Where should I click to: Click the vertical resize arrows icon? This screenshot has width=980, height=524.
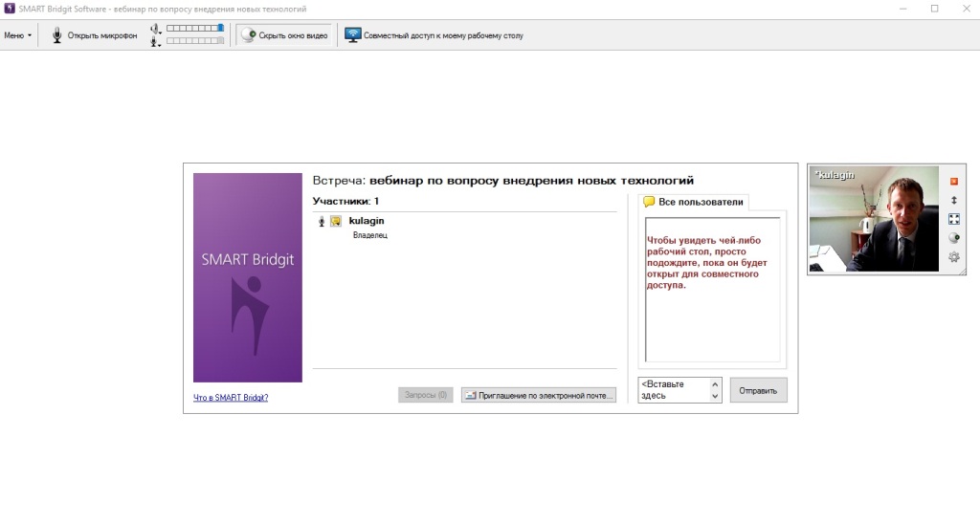click(x=953, y=200)
